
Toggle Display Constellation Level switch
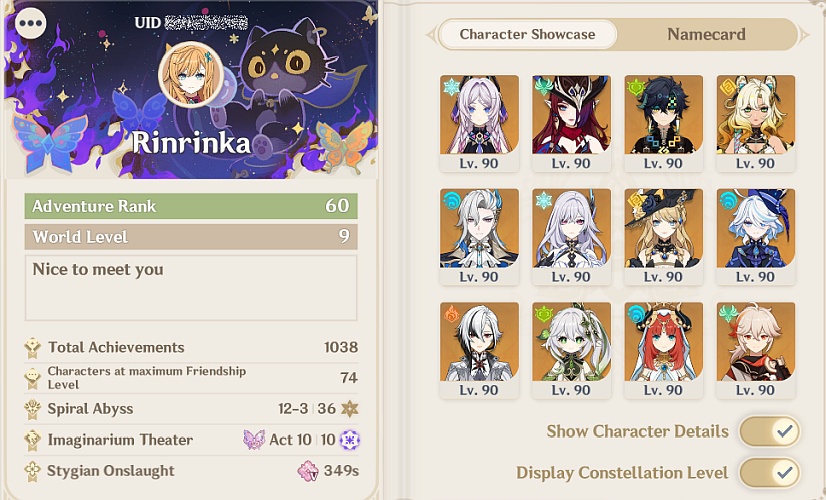770,473
